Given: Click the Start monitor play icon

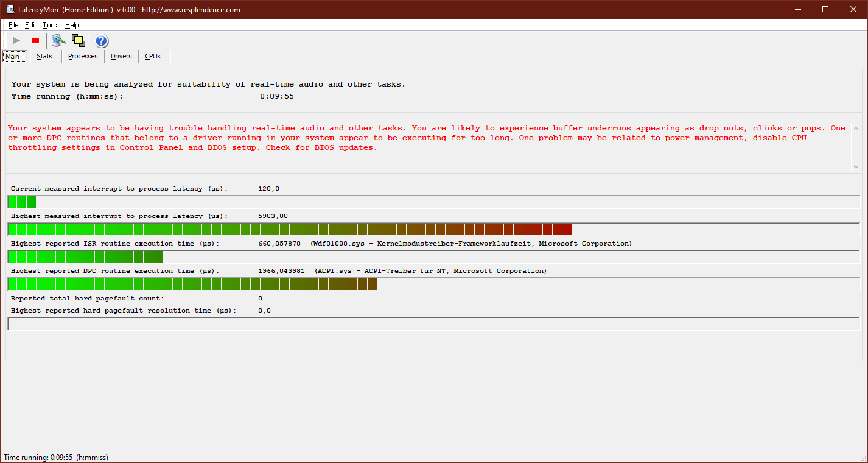Looking at the screenshot, I should 16,41.
